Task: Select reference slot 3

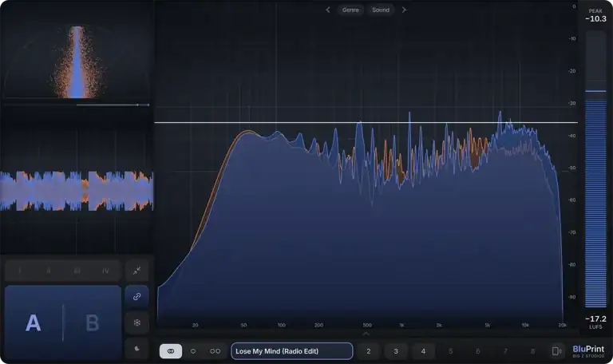Action: coord(396,351)
